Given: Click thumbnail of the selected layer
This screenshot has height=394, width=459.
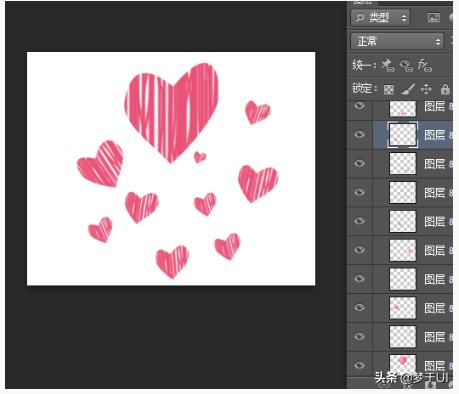Looking at the screenshot, I should [403, 135].
